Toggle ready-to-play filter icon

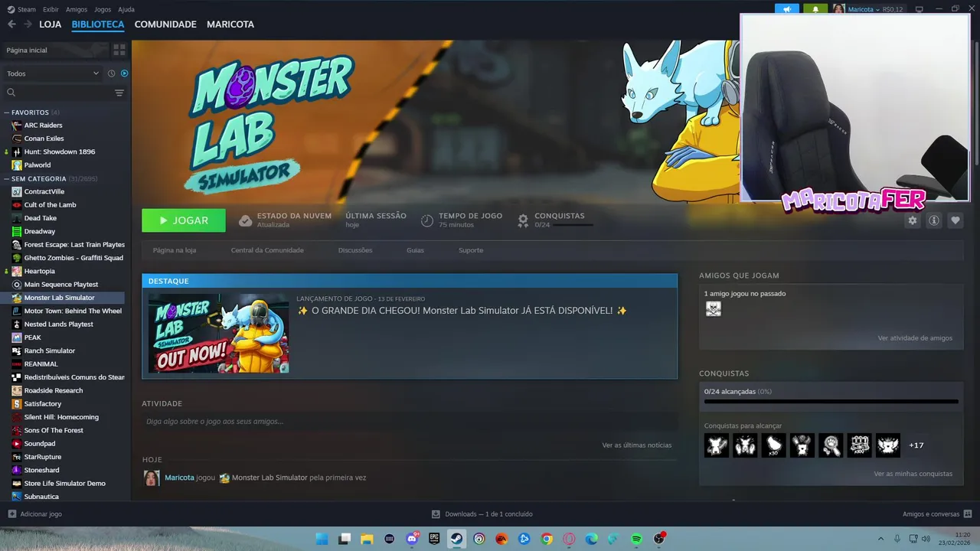point(124,73)
